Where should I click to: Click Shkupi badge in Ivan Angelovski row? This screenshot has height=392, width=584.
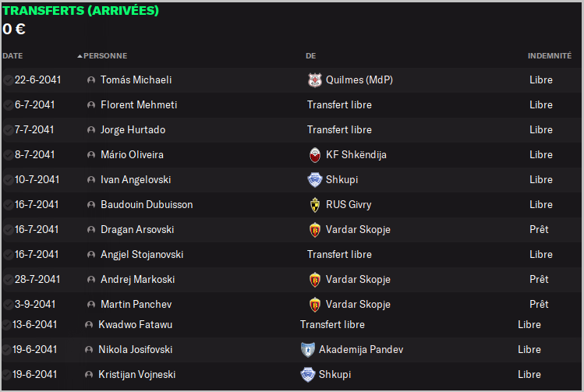point(315,179)
